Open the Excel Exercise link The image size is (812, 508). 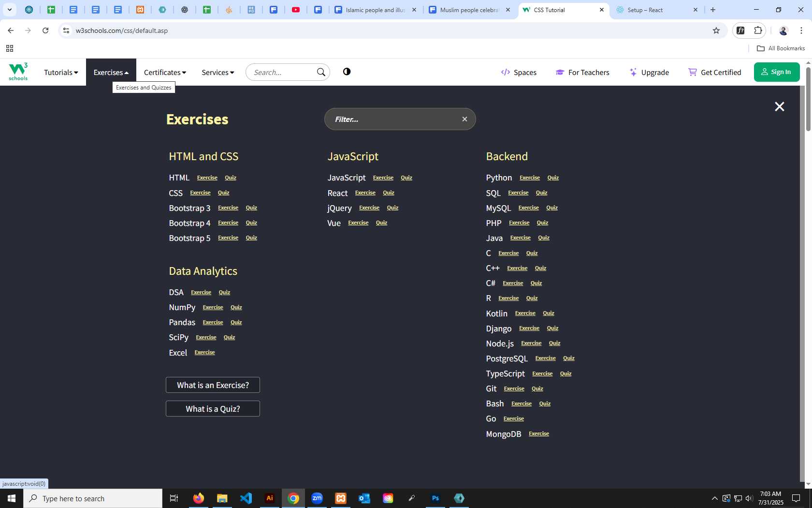(x=204, y=352)
